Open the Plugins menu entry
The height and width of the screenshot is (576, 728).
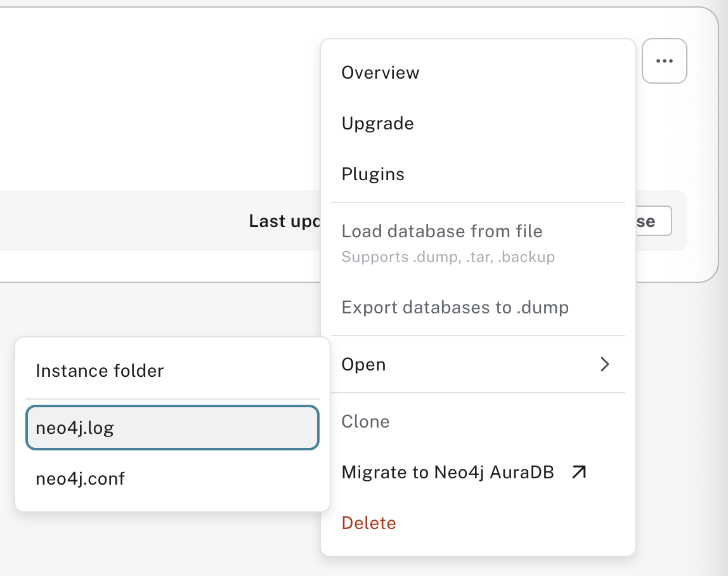pos(373,174)
